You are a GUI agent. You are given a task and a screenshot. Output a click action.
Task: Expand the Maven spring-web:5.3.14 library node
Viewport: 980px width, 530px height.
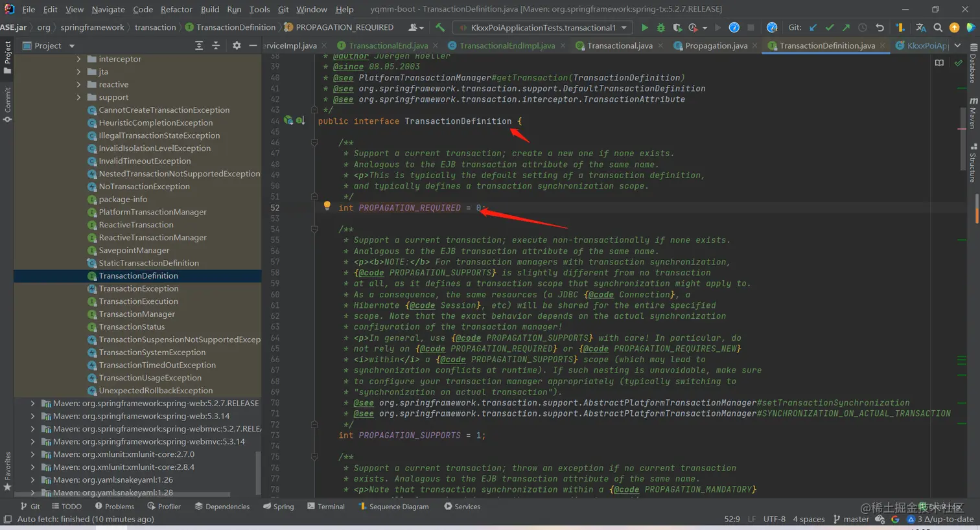tap(32, 416)
